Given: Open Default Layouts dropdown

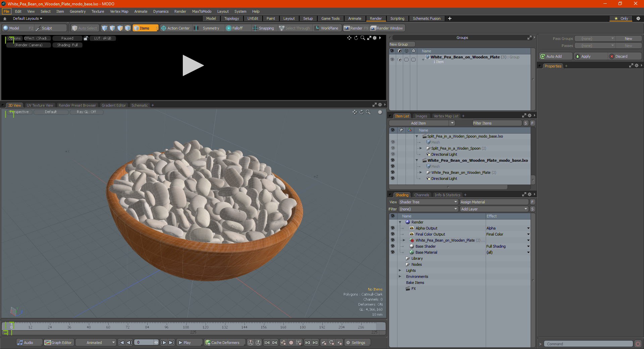Looking at the screenshot, I should pyautogui.click(x=28, y=18).
